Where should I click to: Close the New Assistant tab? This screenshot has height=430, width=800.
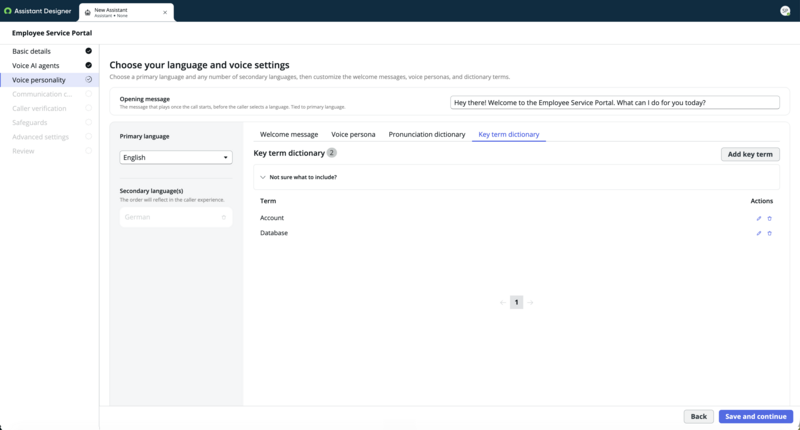[x=165, y=12]
